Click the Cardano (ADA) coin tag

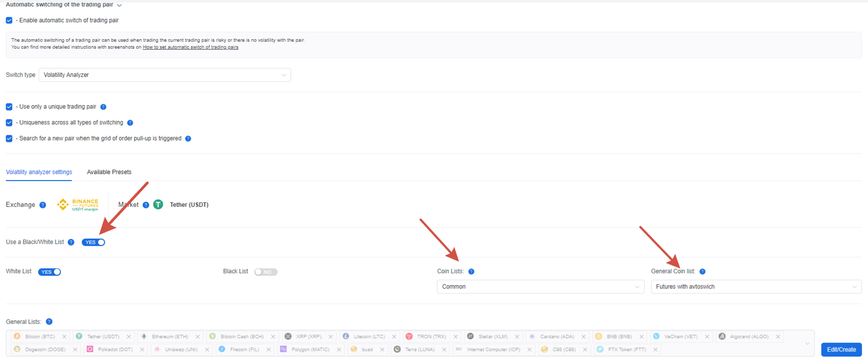(557, 337)
